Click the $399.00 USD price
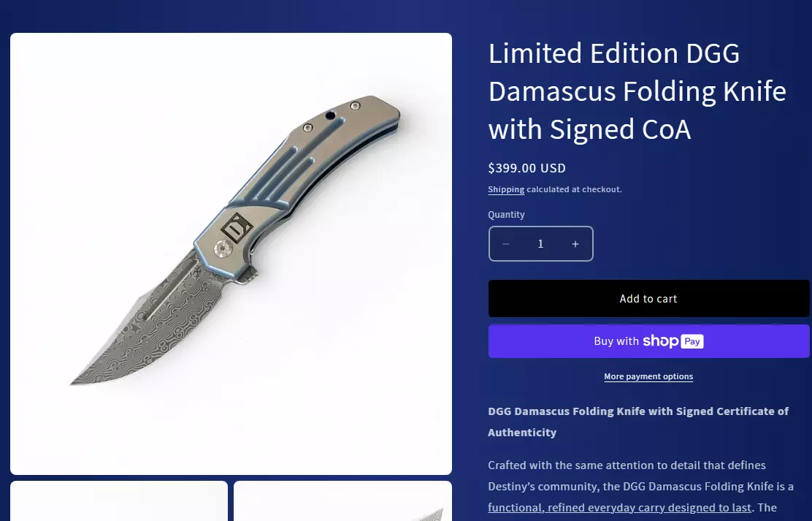The image size is (812, 521). 526,168
